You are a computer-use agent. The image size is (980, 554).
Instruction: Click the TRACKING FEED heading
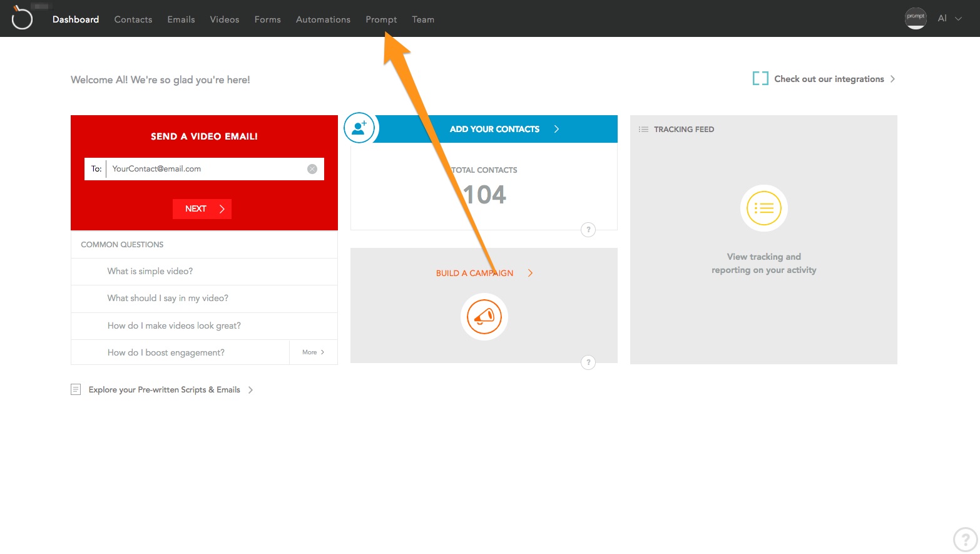coord(684,130)
